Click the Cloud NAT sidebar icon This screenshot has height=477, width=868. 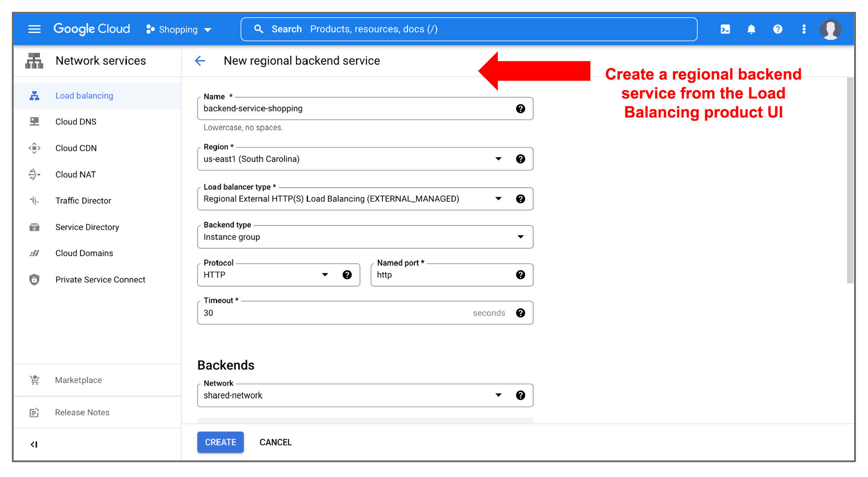coord(34,174)
